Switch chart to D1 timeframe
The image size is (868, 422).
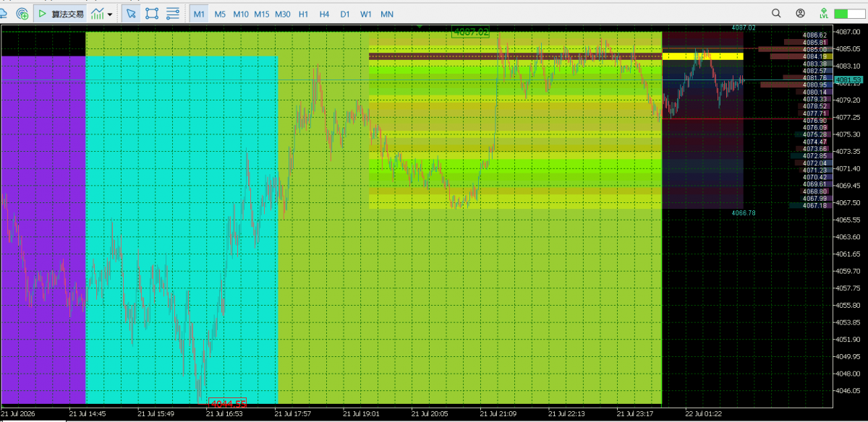345,14
